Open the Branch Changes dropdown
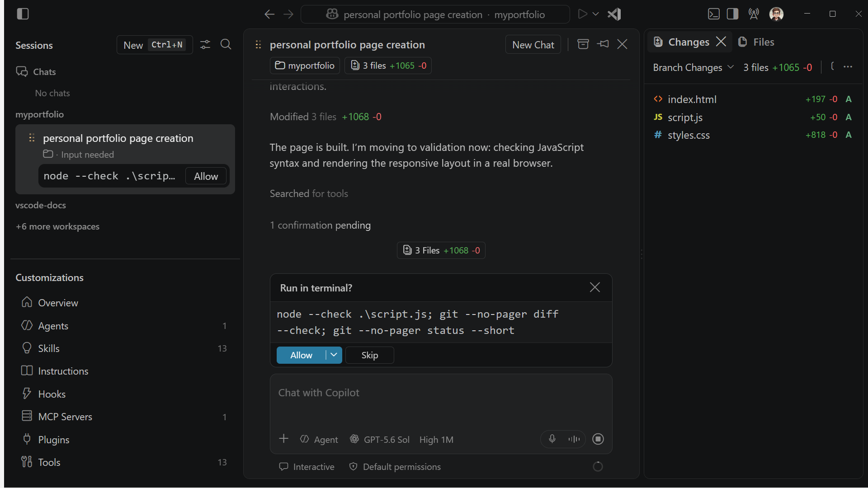This screenshot has width=868, height=488. [x=693, y=67]
